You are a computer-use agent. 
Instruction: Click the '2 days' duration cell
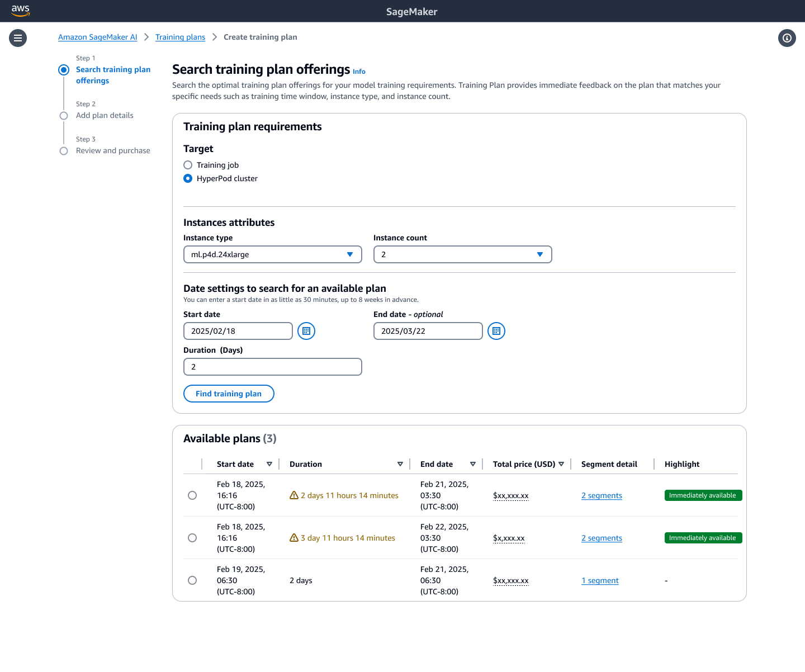pyautogui.click(x=301, y=580)
